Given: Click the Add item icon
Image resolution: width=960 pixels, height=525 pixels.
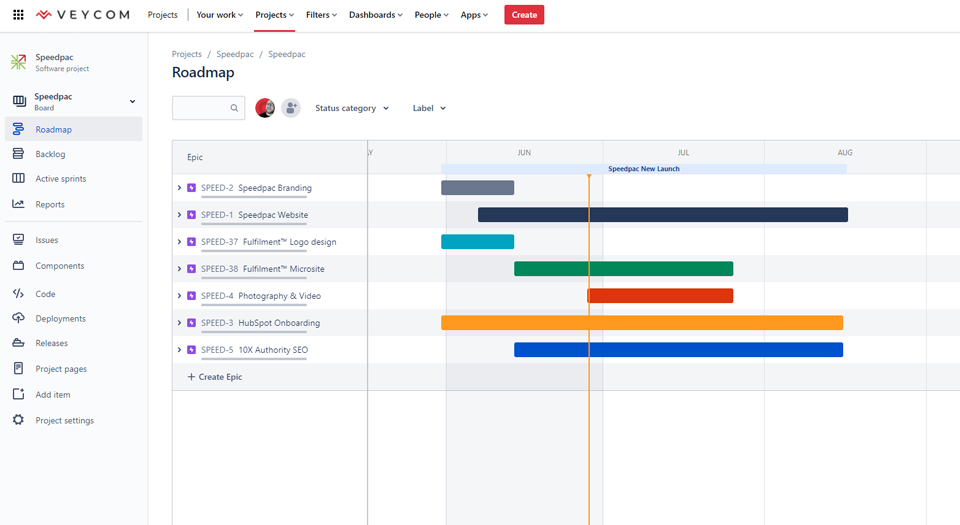Looking at the screenshot, I should click(x=18, y=394).
